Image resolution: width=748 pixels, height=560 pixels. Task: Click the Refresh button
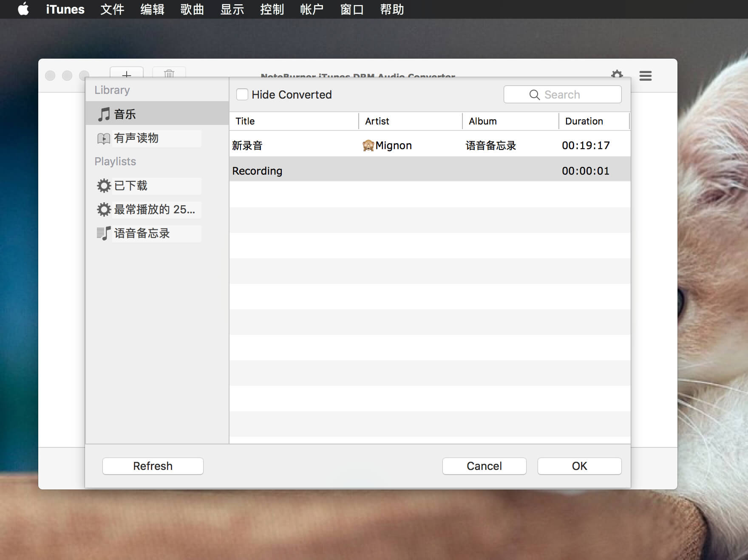[x=153, y=466]
